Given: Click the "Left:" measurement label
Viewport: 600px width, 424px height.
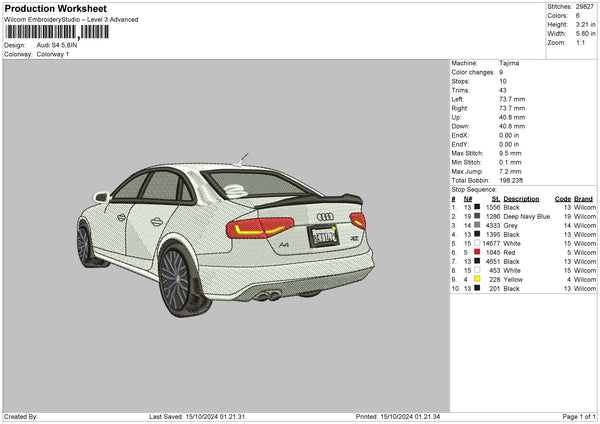Looking at the screenshot, I should tap(458, 99).
